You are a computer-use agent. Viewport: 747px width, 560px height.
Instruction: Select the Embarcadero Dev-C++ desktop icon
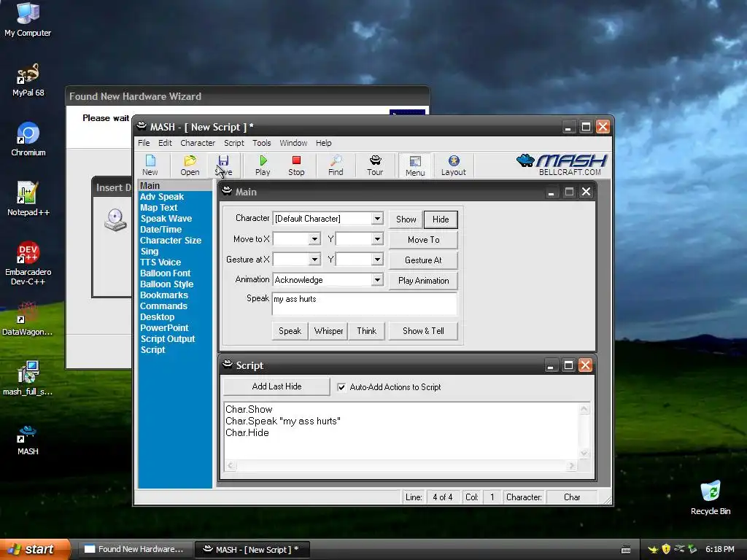pyautogui.click(x=28, y=262)
